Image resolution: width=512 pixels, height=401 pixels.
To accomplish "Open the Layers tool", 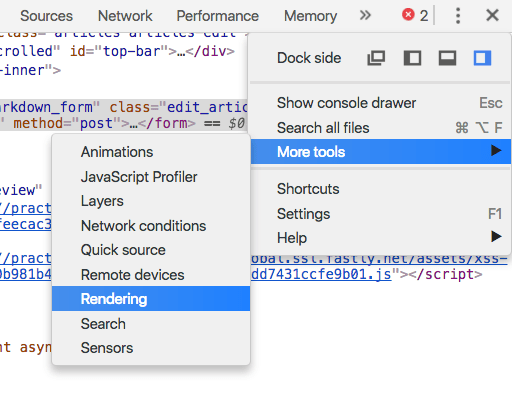I will pyautogui.click(x=151, y=201).
